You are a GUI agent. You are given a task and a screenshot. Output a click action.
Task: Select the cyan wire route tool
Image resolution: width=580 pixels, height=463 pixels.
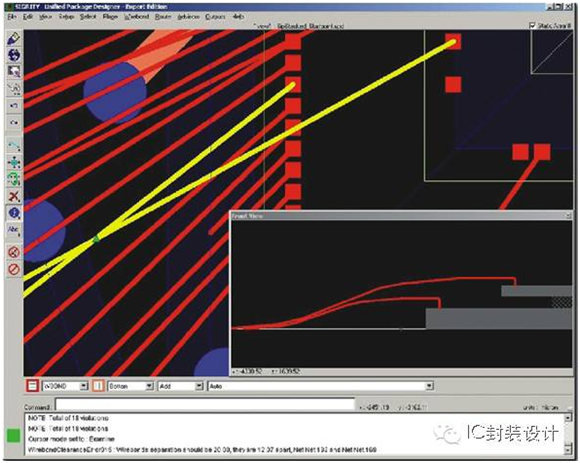click(x=14, y=146)
